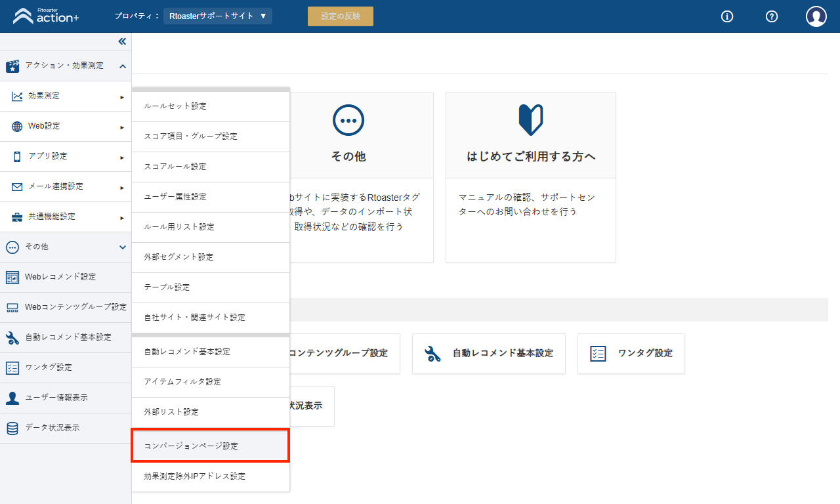Select 自動レコメンド基本設定 in the flyout menu

tap(211, 352)
